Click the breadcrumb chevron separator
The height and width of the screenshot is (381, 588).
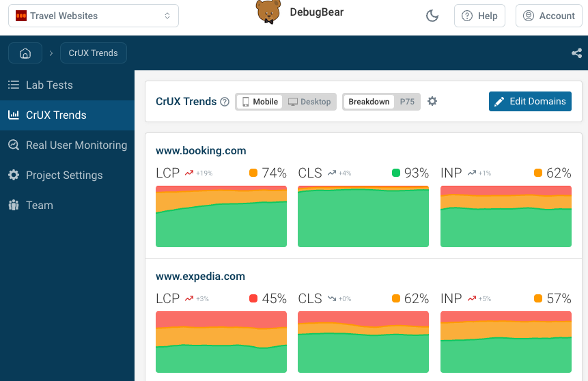pyautogui.click(x=51, y=53)
